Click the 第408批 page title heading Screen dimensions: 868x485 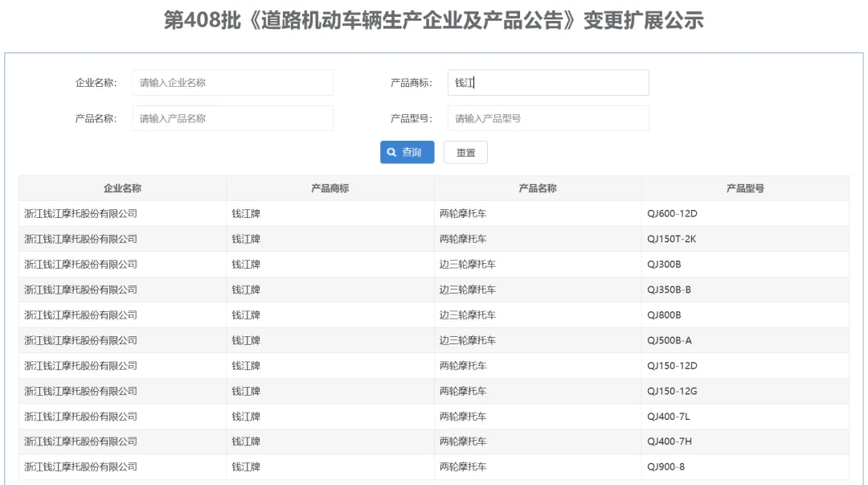coord(433,20)
